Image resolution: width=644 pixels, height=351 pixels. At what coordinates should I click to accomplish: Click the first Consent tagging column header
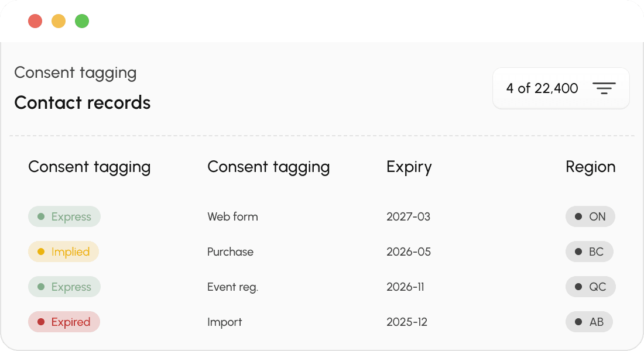(89, 167)
